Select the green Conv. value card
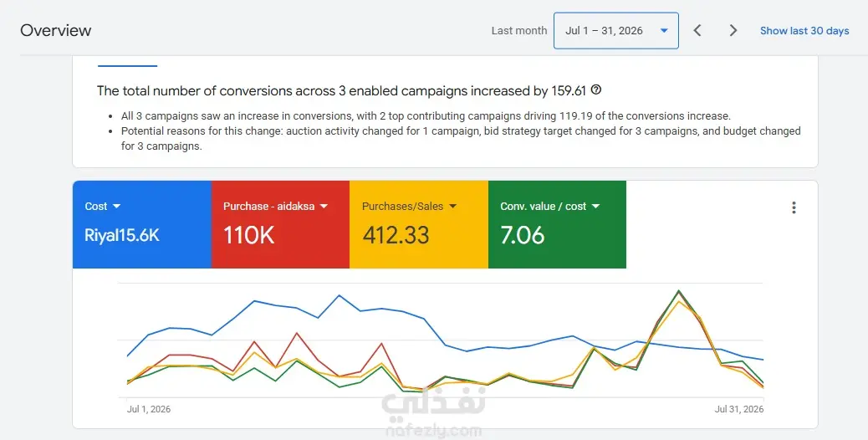 [x=557, y=225]
